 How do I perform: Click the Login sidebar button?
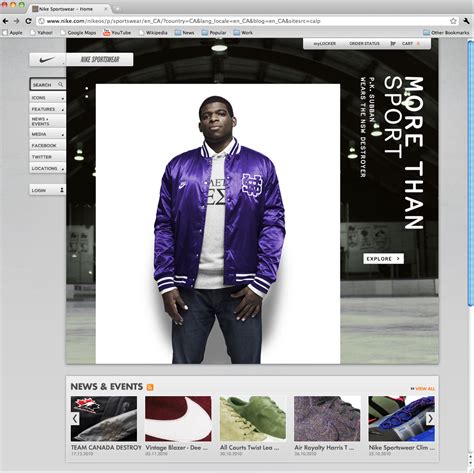coord(48,190)
